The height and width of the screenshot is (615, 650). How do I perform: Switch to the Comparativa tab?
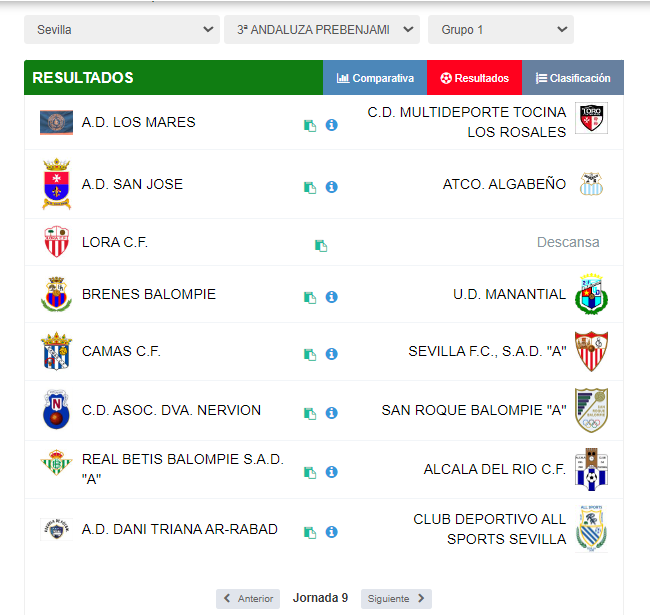(x=375, y=78)
